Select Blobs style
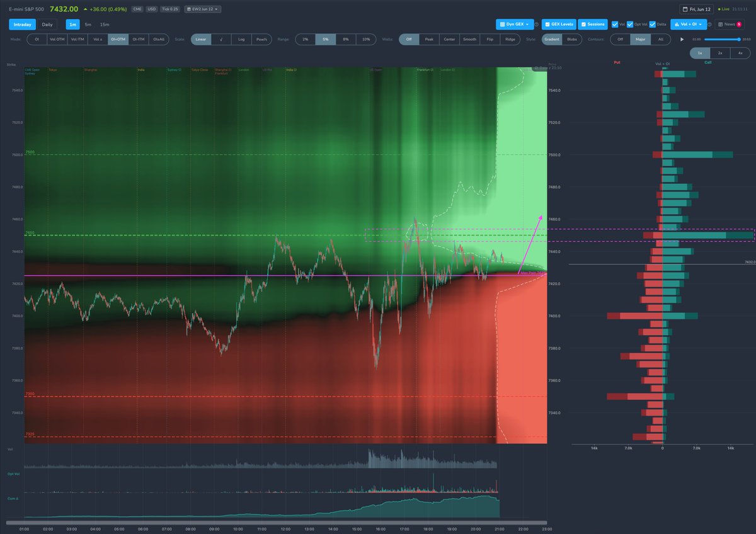Screen dimensions: 756x534 (x=572, y=39)
